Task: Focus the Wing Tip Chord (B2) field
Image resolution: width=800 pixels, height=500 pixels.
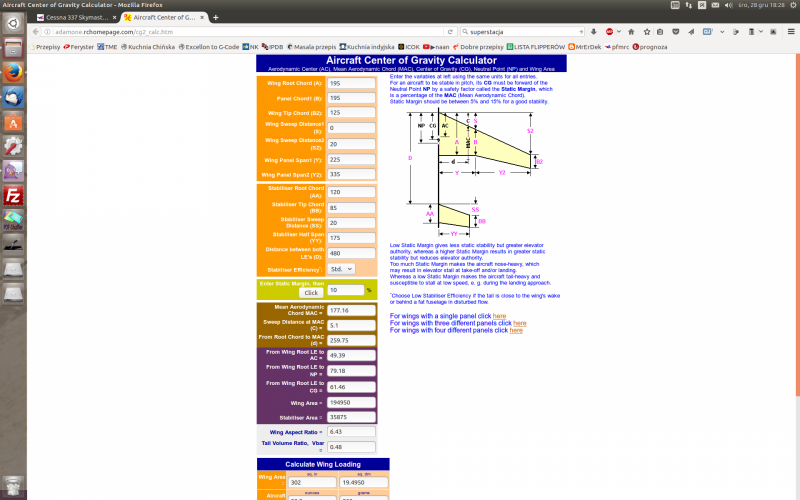Action: click(351, 113)
